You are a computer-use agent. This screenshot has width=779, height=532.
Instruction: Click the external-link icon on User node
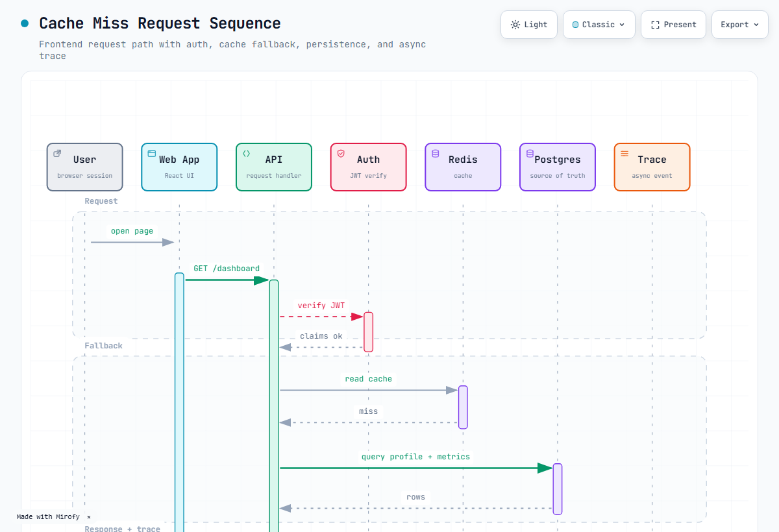[57, 154]
